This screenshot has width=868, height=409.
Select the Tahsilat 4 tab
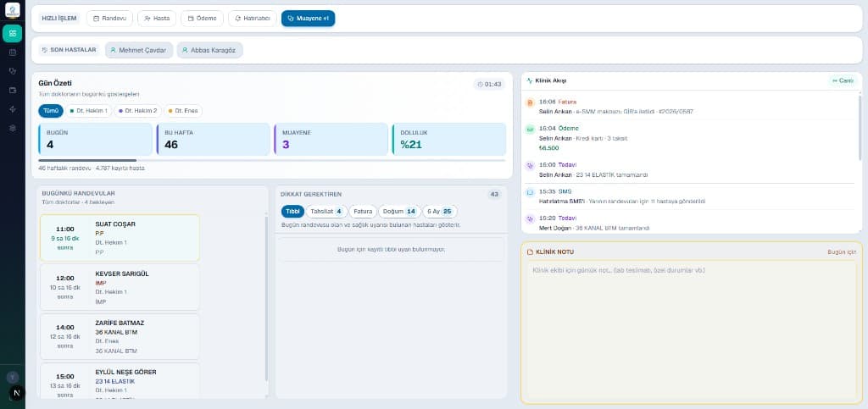point(326,211)
